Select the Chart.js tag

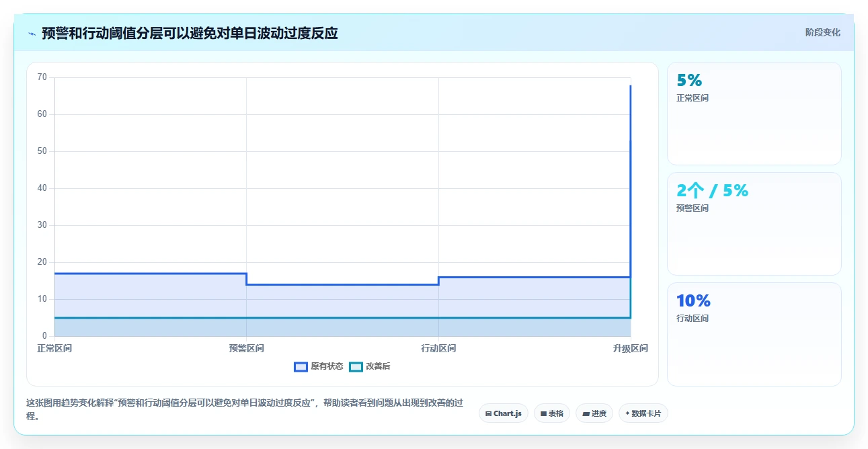(504, 413)
